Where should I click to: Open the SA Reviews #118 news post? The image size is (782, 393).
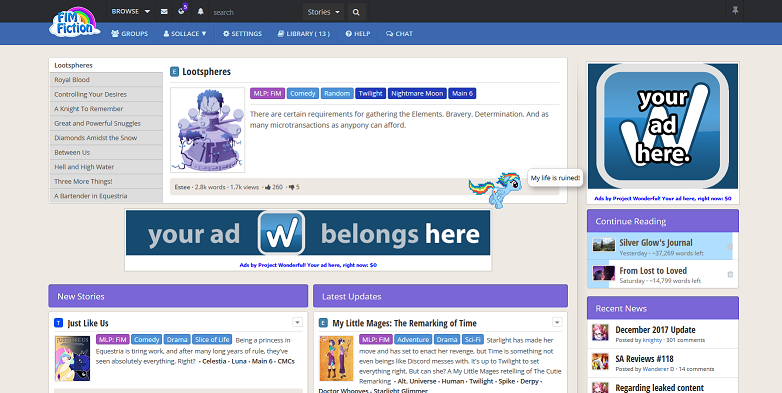(x=644, y=359)
